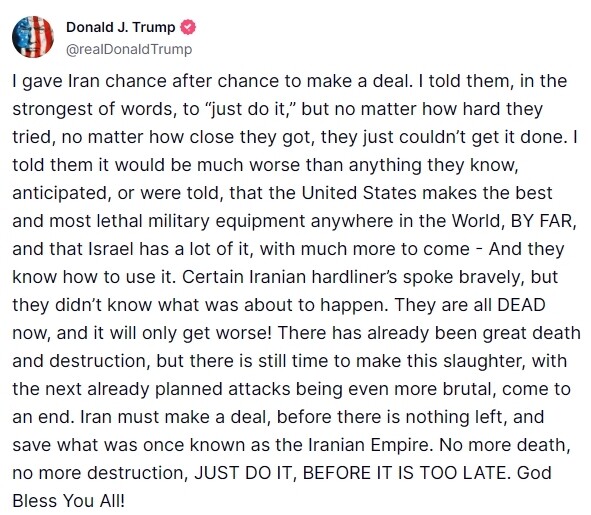The height and width of the screenshot is (515, 591).
Task: Click 'BEFORE IT IS TOO LATE' text
Action: [404, 473]
